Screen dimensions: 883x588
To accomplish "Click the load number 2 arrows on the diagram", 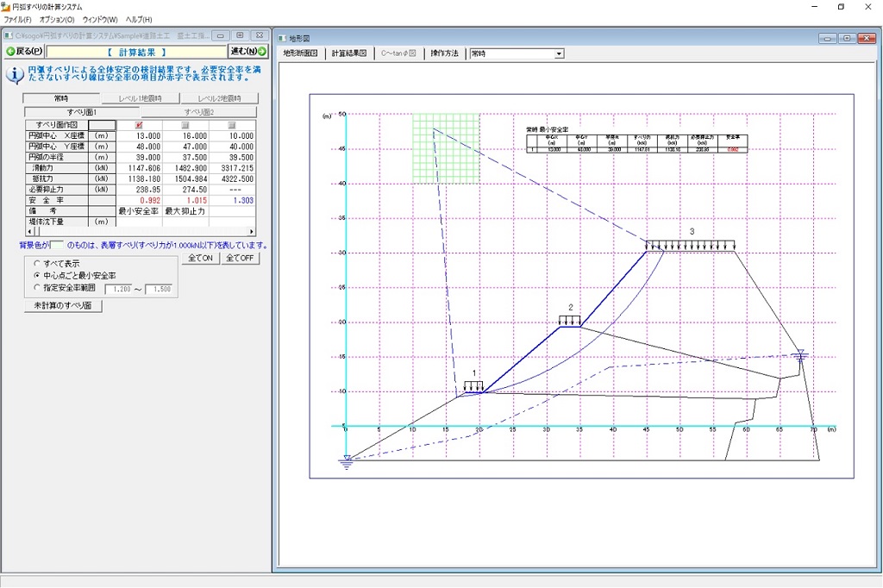I will pos(569,321).
